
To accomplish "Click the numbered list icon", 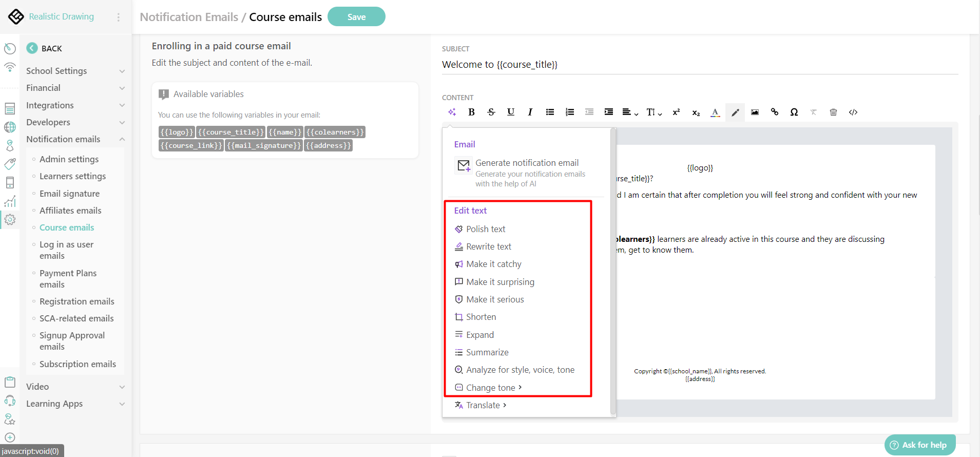I will click(x=569, y=112).
